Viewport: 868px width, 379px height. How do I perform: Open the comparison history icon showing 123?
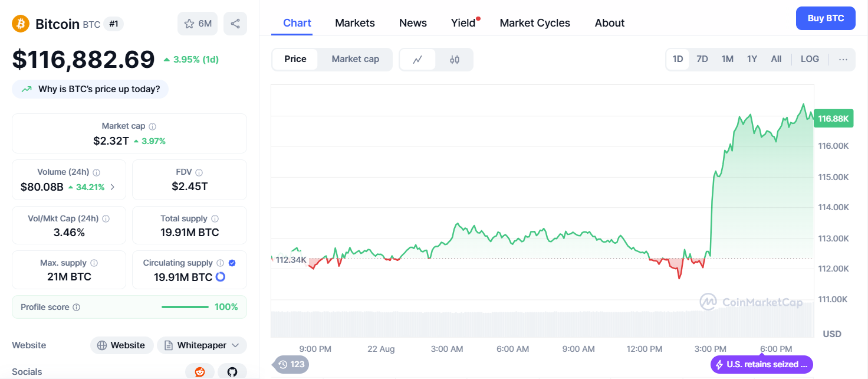pyautogui.click(x=290, y=365)
